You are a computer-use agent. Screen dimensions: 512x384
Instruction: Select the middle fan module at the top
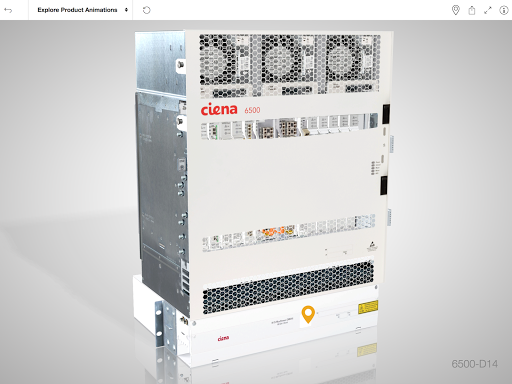[x=288, y=64]
